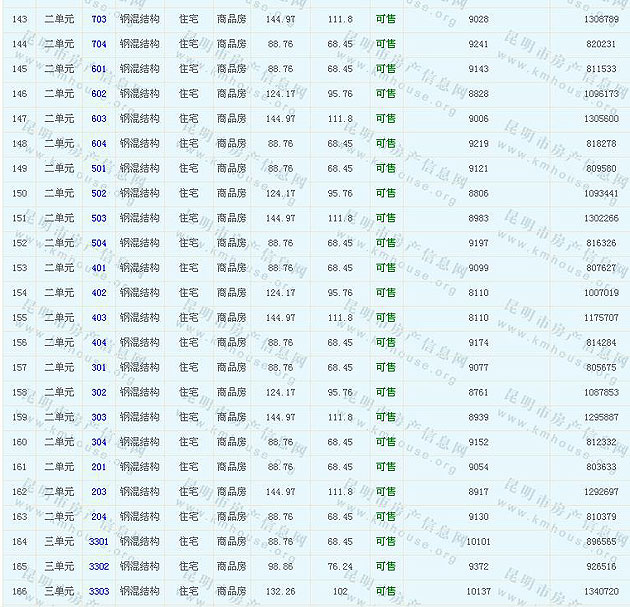
Task: Select room 302 link
Action: click(98, 392)
